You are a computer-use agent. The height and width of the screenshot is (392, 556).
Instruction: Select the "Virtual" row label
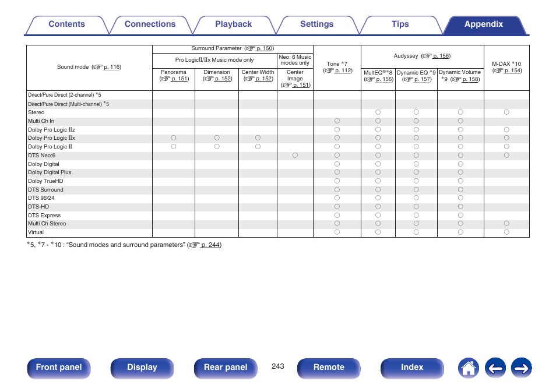[36, 232]
